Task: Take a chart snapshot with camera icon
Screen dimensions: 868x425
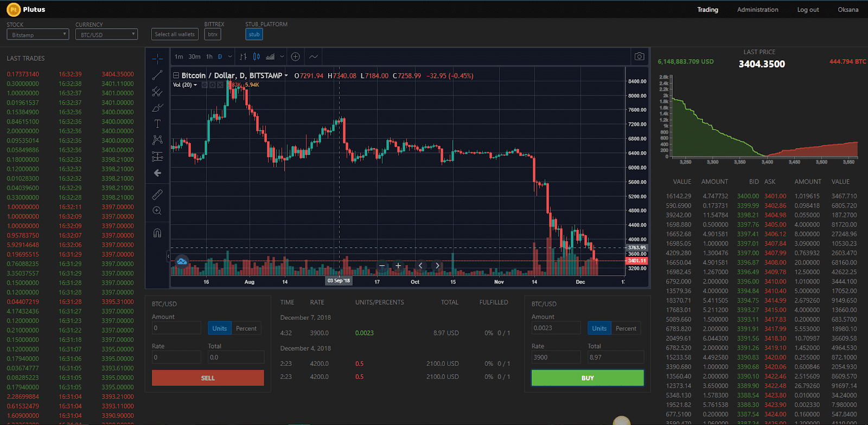Action: point(640,56)
